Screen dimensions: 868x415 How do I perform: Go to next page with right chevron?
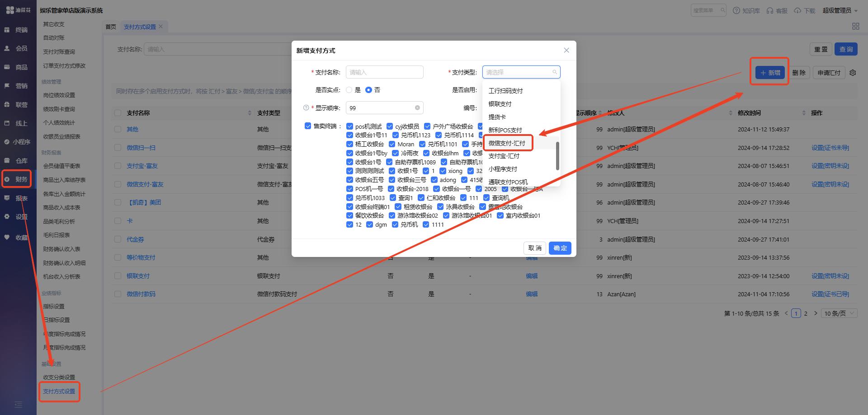click(x=816, y=313)
